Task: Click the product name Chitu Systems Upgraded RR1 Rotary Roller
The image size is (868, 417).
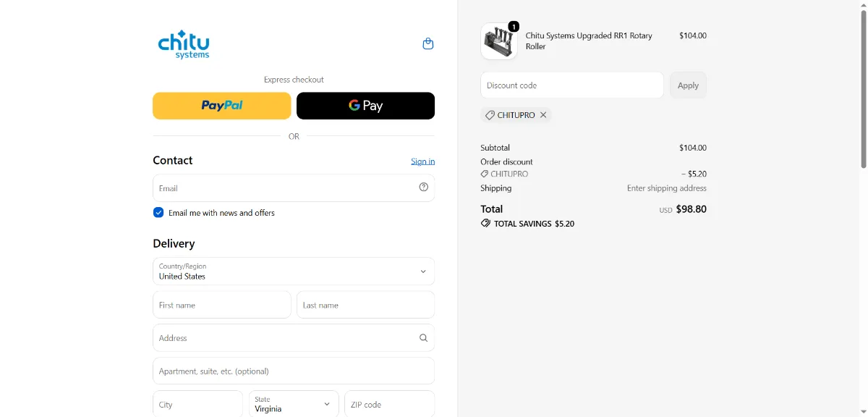Action: point(589,41)
